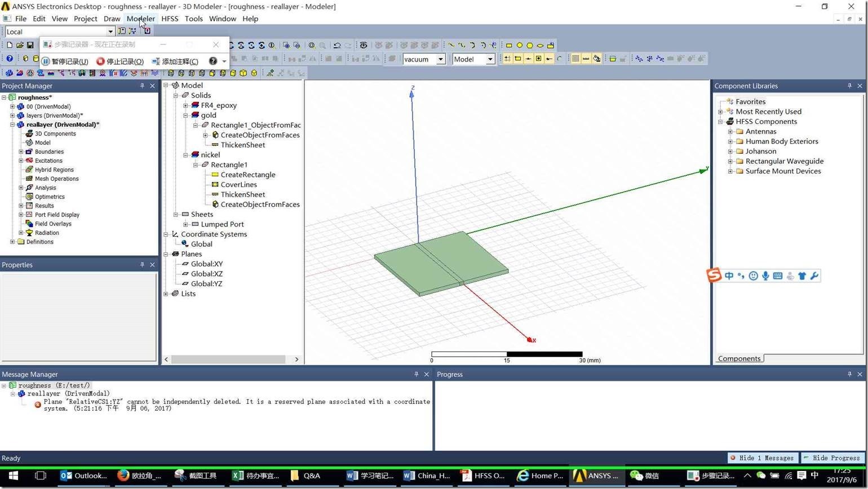Expand the FR4_epoxy tree node
Screen dimensions: 868x489
tap(185, 105)
